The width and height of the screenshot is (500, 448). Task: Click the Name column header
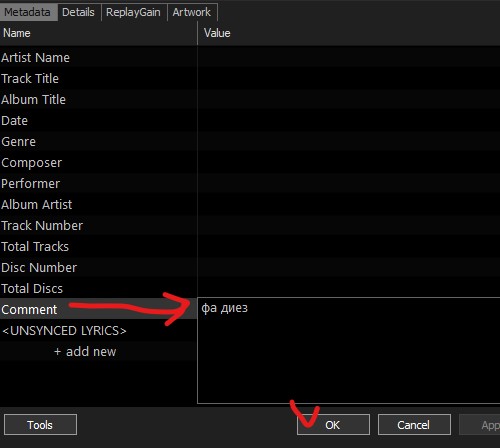(x=99, y=33)
